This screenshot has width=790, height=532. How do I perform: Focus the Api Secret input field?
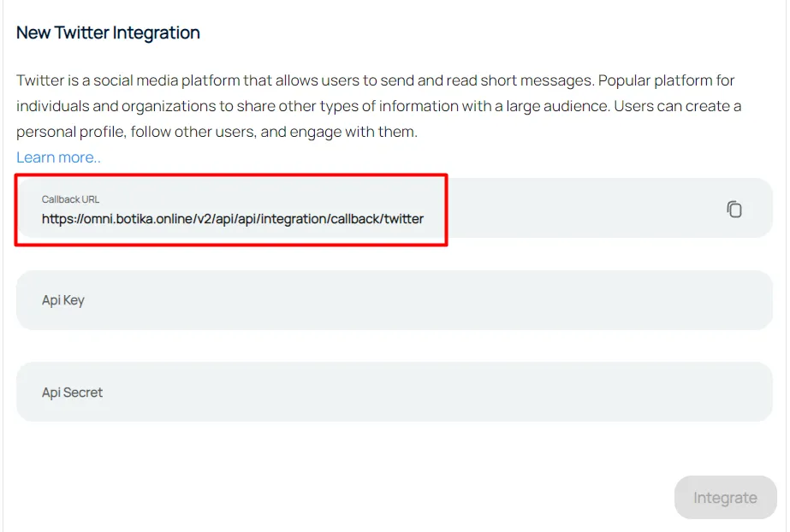tap(395, 392)
